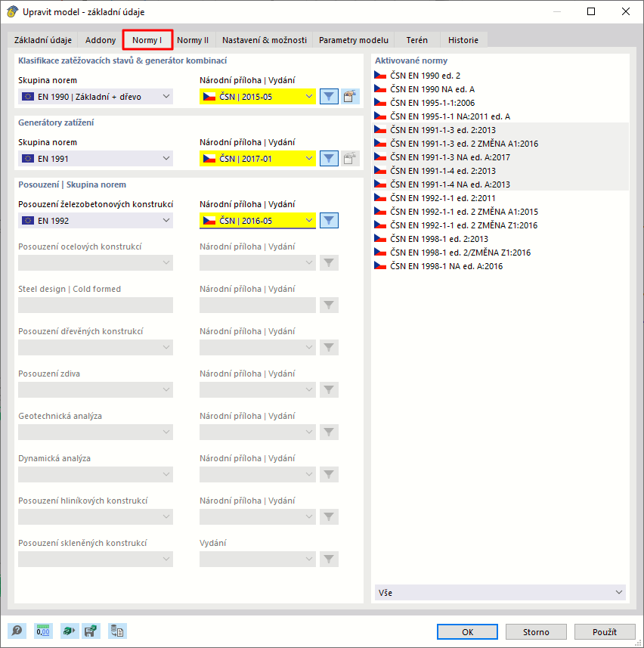Viewport: 644px width, 648px height.
Task: Select ČSN EN 1991-1-3 ed. 2:2013 entry
Action: click(500, 130)
